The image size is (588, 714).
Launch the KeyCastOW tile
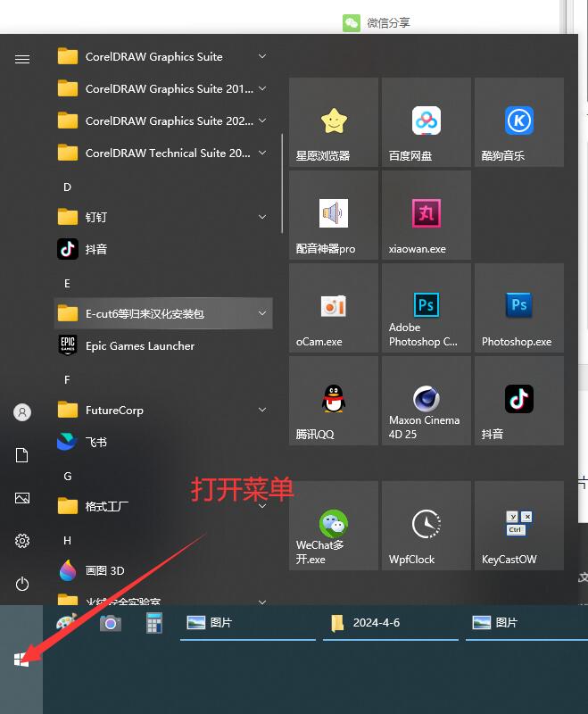coord(519,526)
